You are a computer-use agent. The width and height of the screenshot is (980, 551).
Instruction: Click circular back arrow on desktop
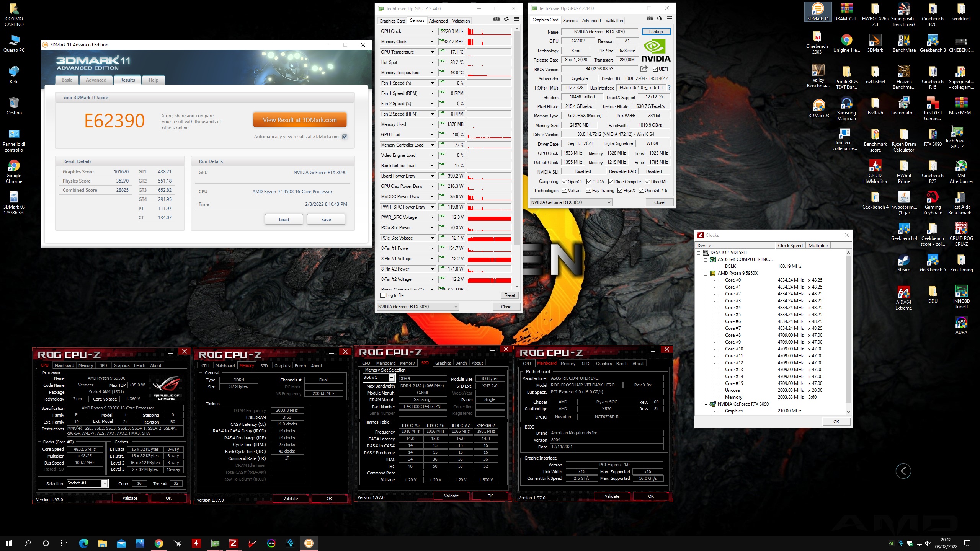point(903,471)
